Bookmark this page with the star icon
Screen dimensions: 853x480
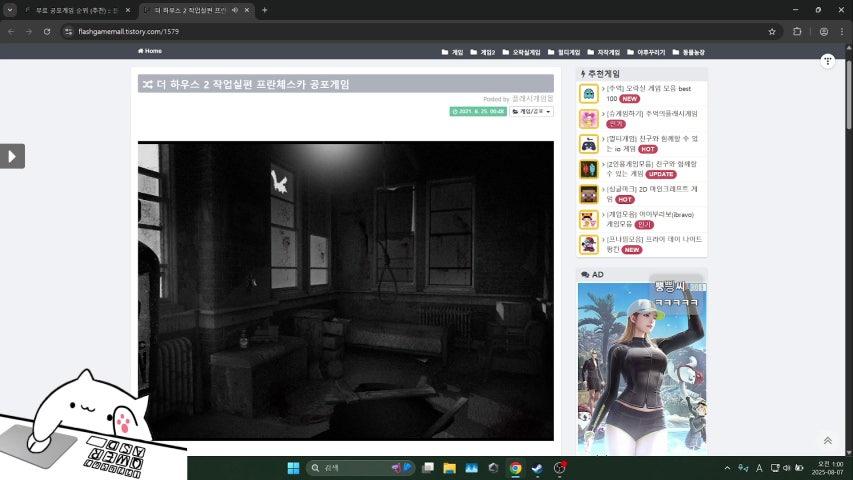(x=772, y=32)
